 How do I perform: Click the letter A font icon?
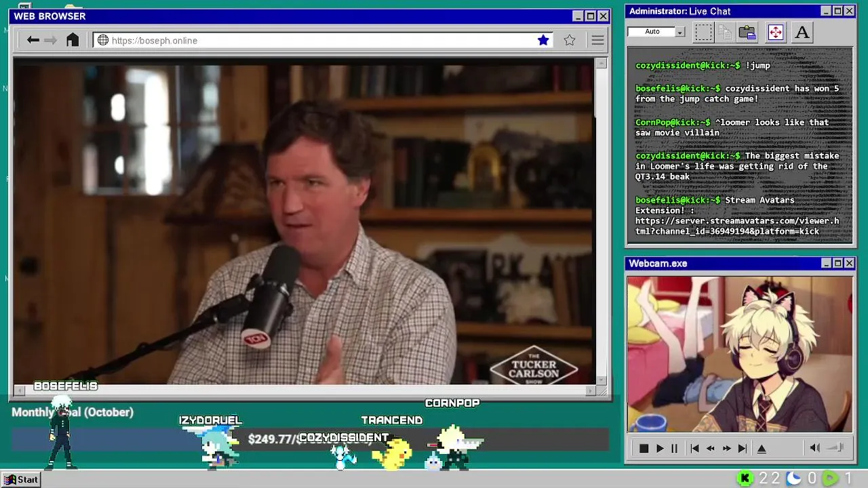(802, 32)
